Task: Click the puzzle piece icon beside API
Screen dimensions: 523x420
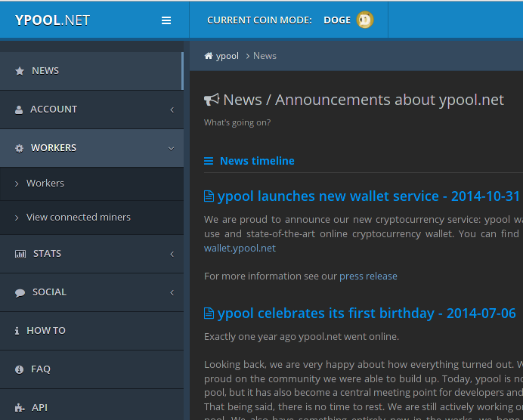Action: pyautogui.click(x=20, y=408)
